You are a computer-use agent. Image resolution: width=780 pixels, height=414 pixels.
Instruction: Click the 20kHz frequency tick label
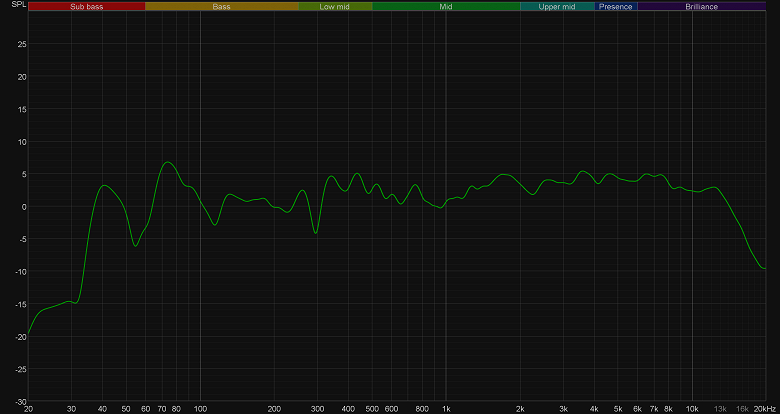[764, 409]
